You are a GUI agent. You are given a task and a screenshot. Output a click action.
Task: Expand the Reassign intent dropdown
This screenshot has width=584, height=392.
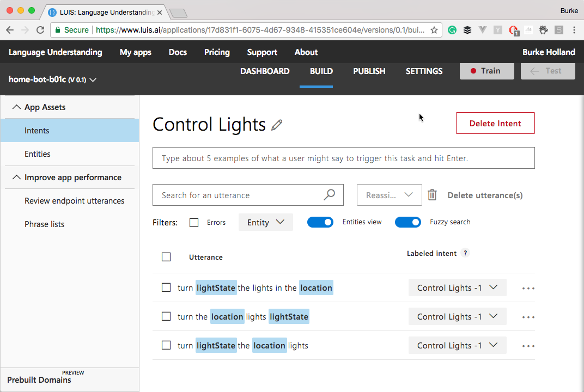(389, 195)
